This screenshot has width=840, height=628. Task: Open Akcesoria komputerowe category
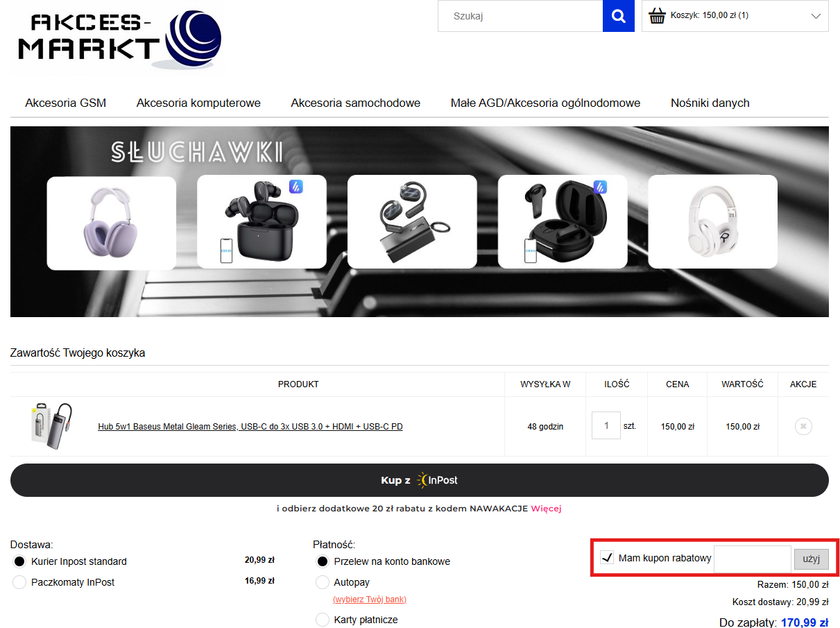198,103
